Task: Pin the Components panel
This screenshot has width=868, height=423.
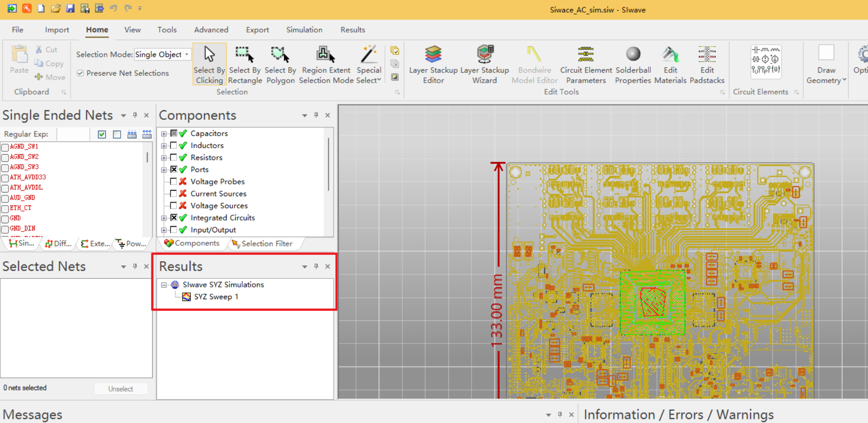Action: click(x=316, y=115)
